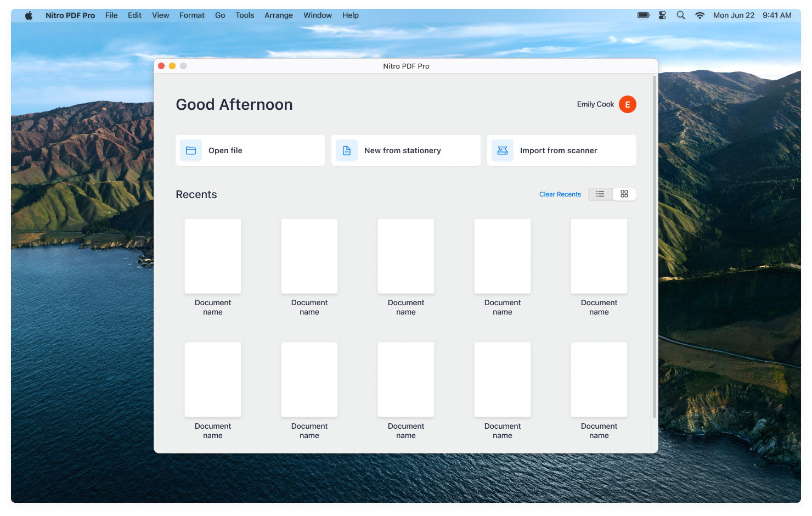Open the File menu

tap(111, 15)
